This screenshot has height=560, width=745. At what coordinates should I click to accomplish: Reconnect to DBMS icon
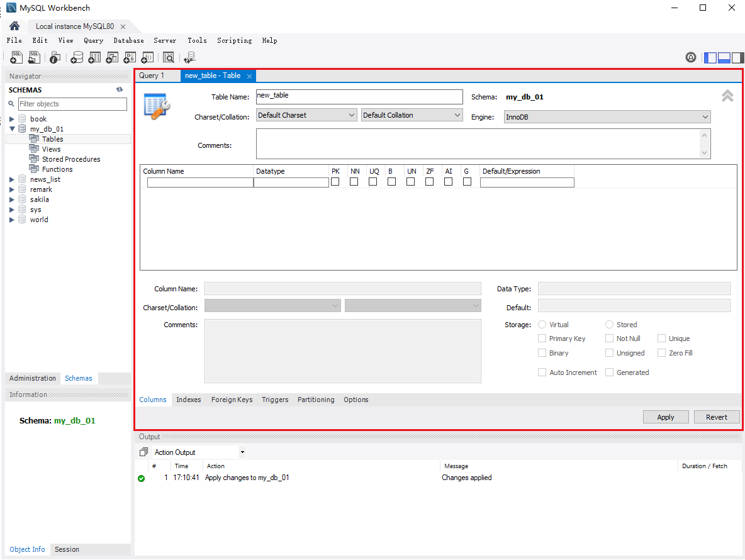click(x=189, y=57)
